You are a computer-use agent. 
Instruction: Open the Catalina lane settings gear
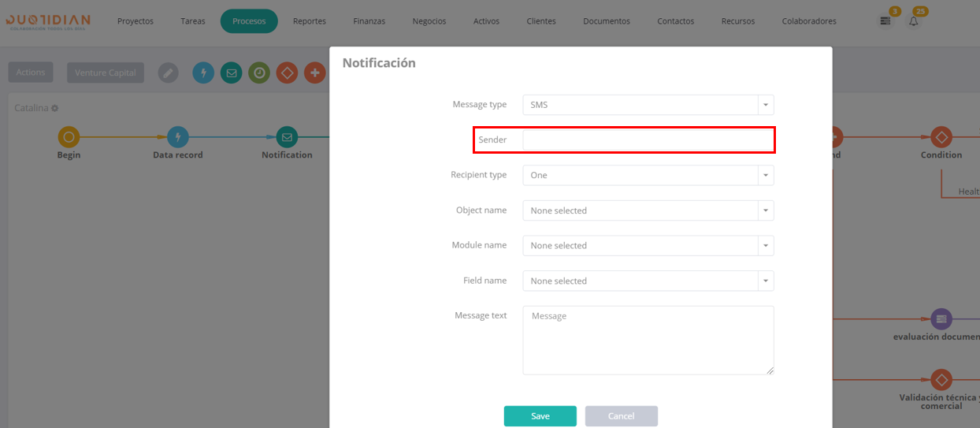pos(55,108)
